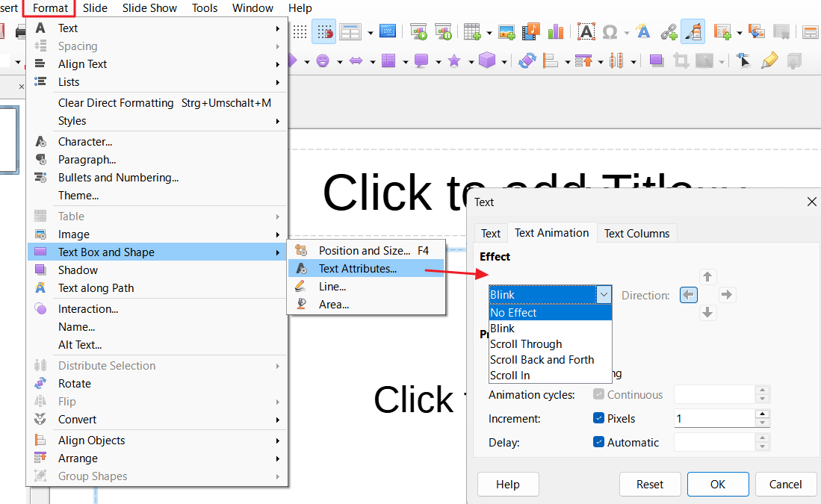Insert table icon in toolbar
Screen dimensions: 821x504
click(472, 32)
